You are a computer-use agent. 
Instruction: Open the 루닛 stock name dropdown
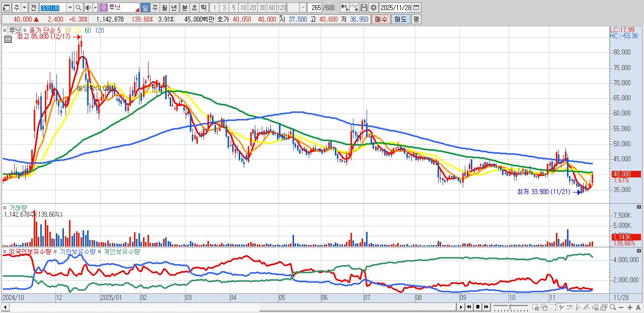(137, 10)
